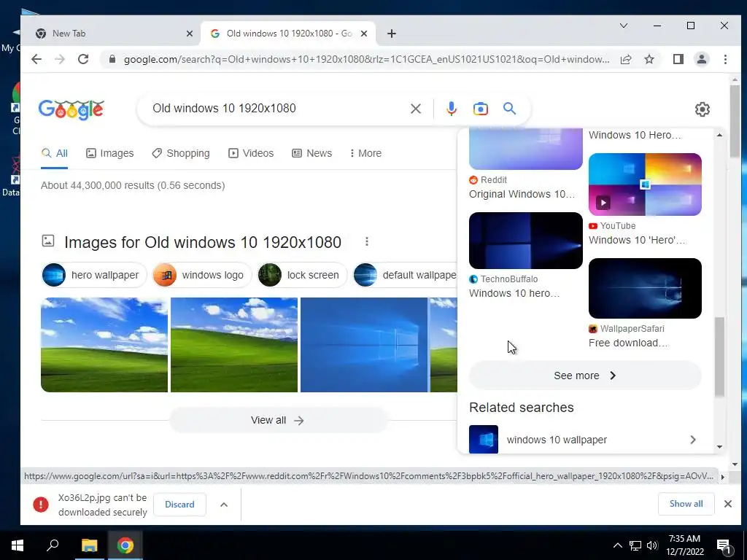This screenshot has width=747, height=560.
Task: Expand the tab search dropdown
Action: coord(624,26)
